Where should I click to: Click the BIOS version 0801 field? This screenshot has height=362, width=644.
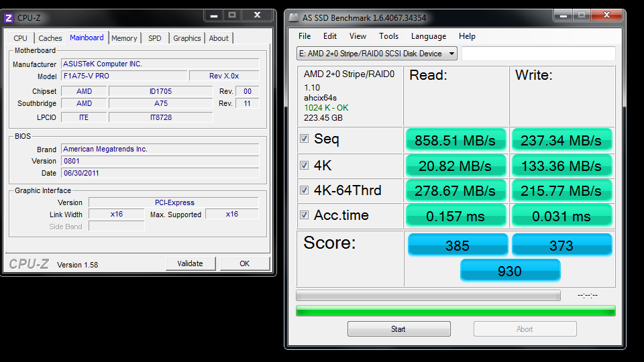(160, 161)
